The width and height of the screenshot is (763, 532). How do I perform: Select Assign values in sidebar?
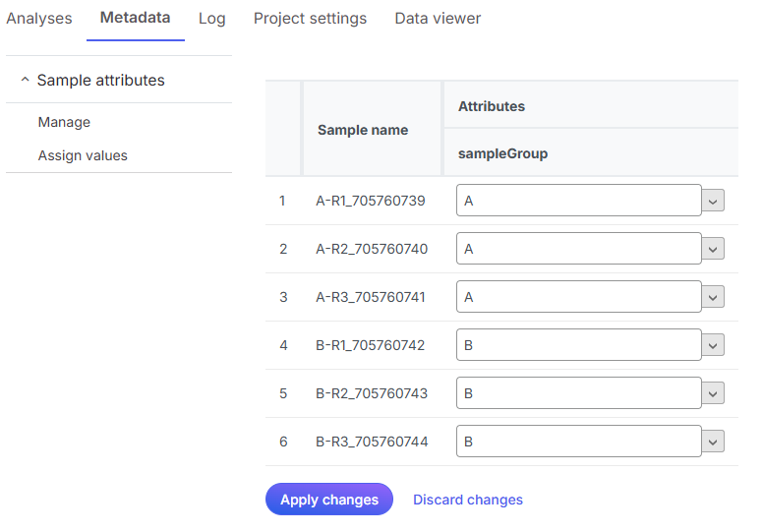(83, 155)
